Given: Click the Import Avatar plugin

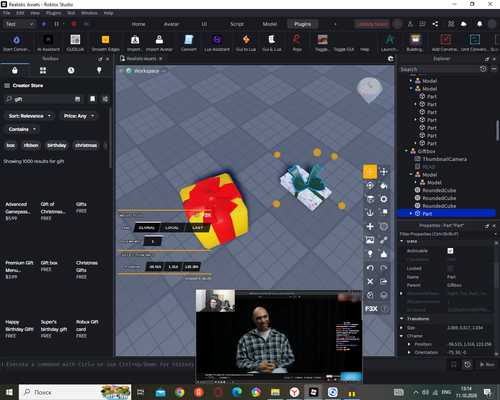Looking at the screenshot, I should point(159,43).
